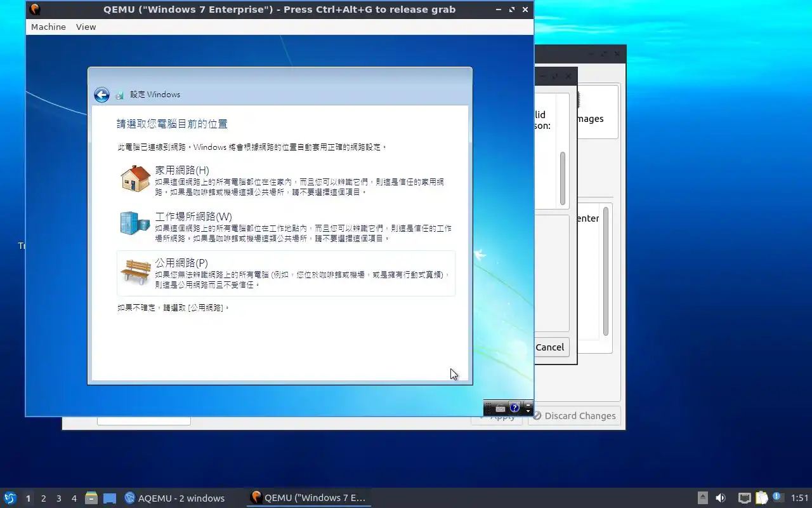The image size is (812, 508).
Task: Switch to the AQEMU - 2 windows task
Action: pos(174,498)
